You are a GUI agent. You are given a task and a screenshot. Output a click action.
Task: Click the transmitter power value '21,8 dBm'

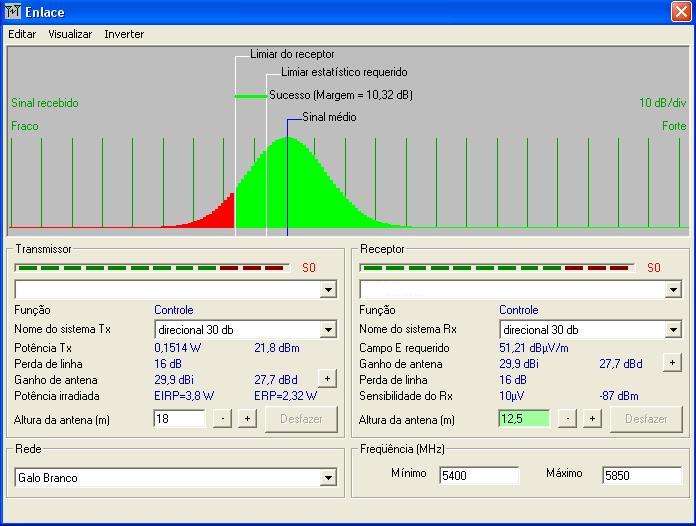pos(277,348)
